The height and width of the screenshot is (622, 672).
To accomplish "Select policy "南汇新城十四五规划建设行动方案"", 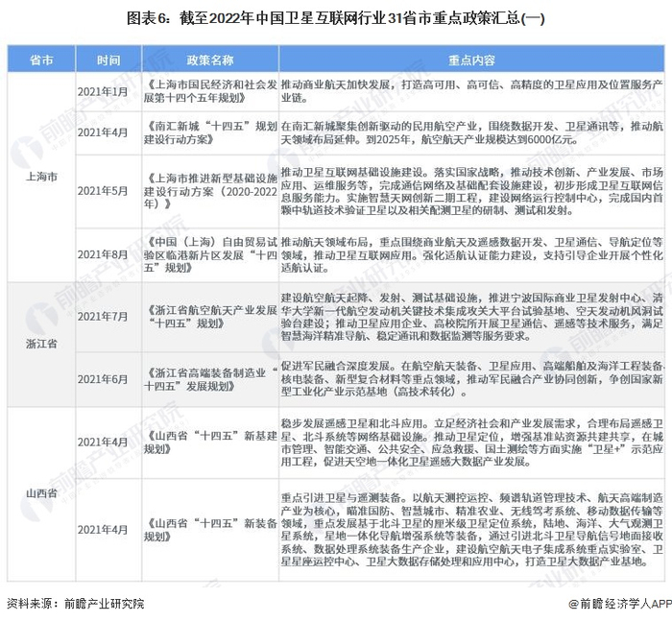I will click(210, 132).
